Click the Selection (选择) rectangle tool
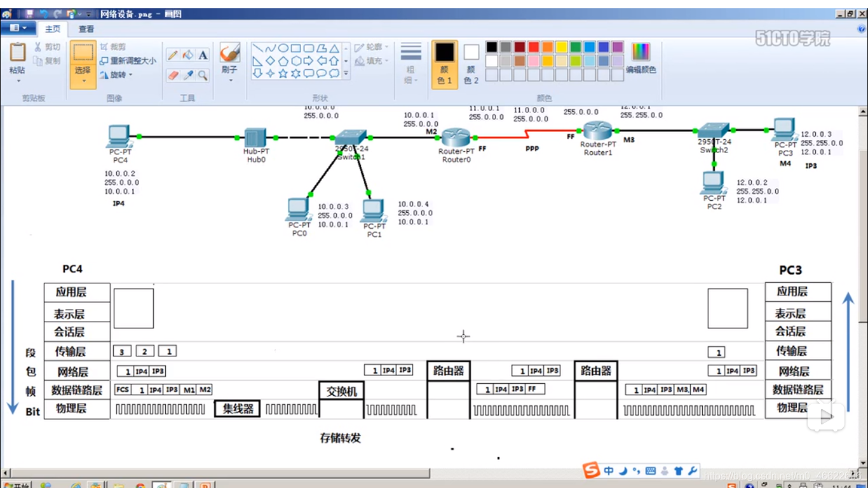This screenshot has height=488, width=868. (83, 52)
